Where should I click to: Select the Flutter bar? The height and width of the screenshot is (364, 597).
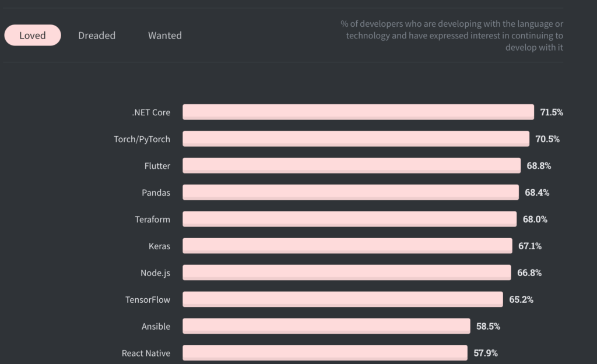(x=352, y=165)
